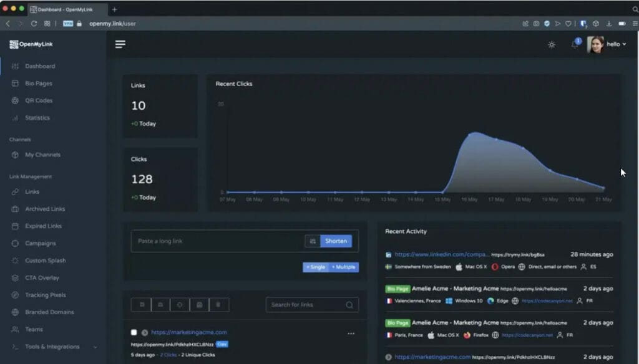Switch to Multiple link mode

click(x=344, y=267)
